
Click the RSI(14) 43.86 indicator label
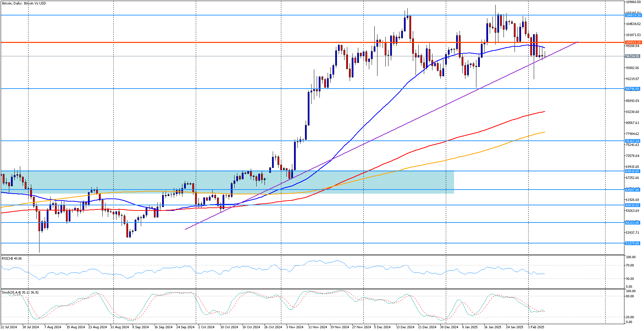(12, 258)
